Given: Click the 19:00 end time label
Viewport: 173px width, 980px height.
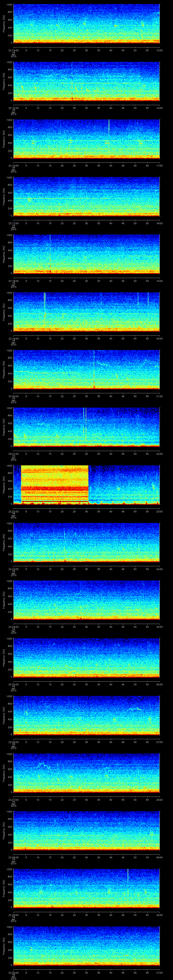Looking at the screenshot, I should [160, 281].
